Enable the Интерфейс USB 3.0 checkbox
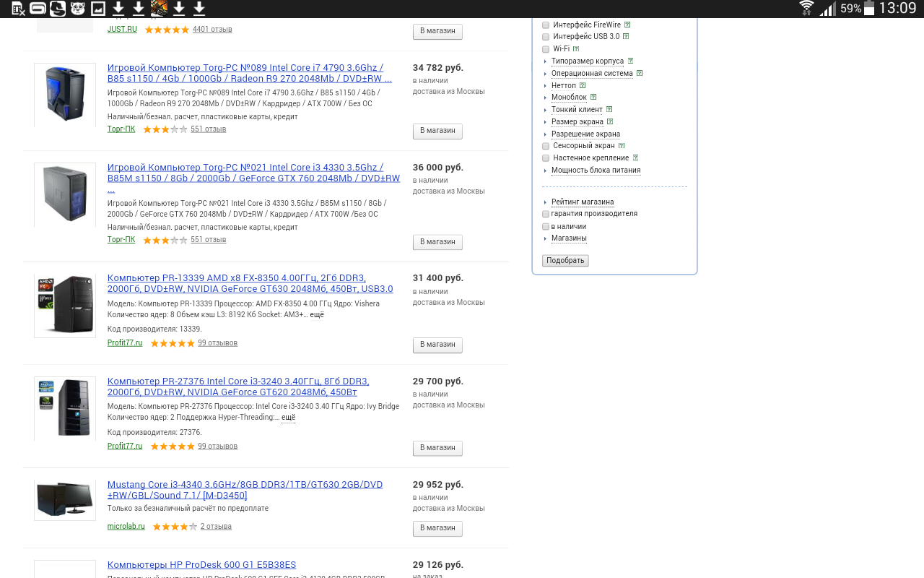This screenshot has width=924, height=578. point(546,37)
